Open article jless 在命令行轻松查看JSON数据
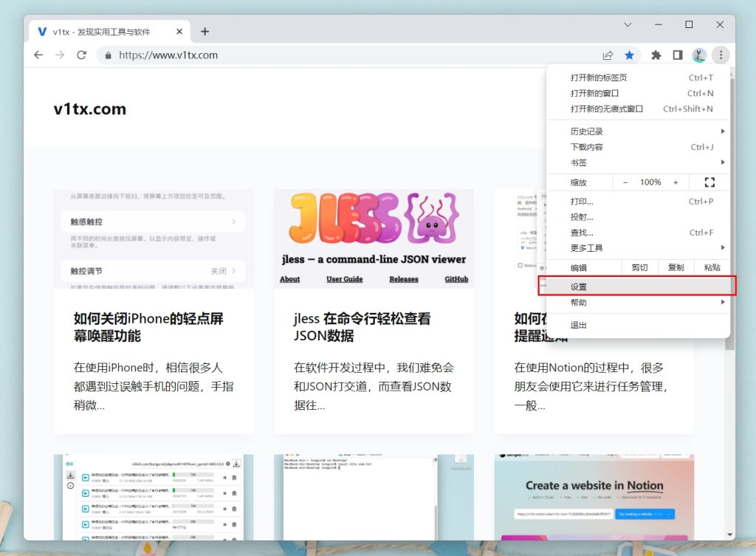This screenshot has width=756, height=556. point(362,327)
